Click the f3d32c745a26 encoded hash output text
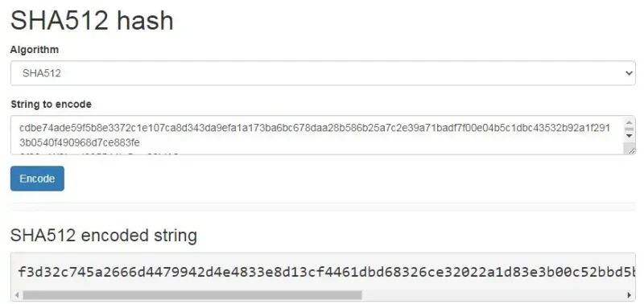644x304 pixels. click(x=326, y=272)
